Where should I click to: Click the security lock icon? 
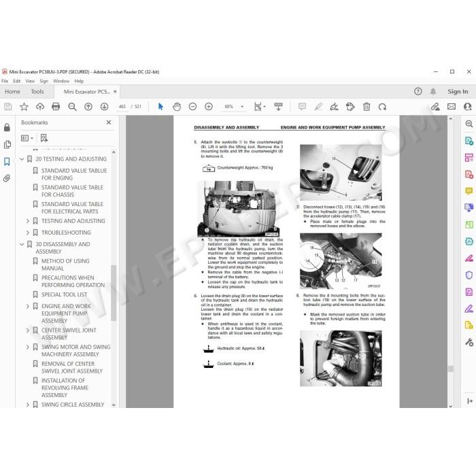coord(7,128)
